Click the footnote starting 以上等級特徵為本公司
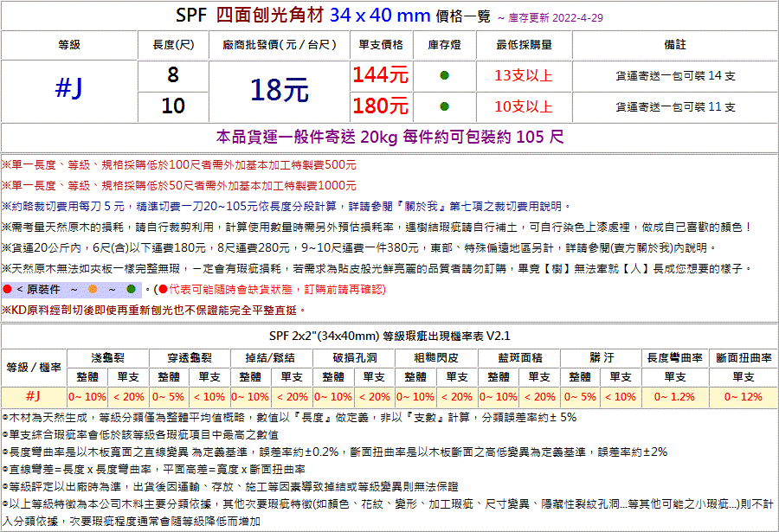This screenshot has width=779, height=532. [x=389, y=513]
